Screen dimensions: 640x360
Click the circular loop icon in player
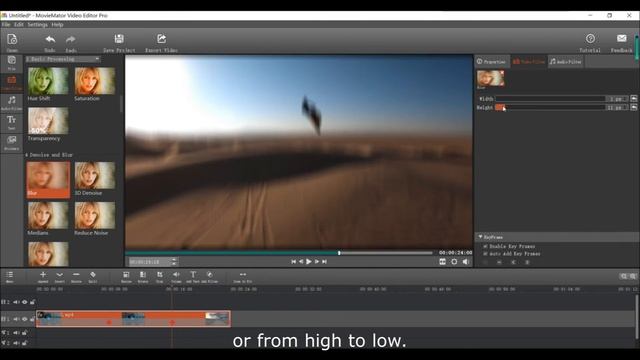454,262
